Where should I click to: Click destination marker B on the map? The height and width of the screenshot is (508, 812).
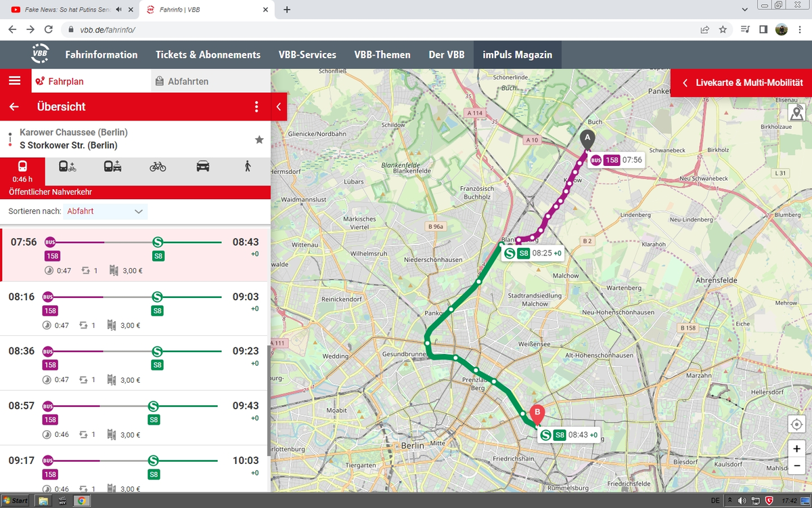[x=537, y=413]
